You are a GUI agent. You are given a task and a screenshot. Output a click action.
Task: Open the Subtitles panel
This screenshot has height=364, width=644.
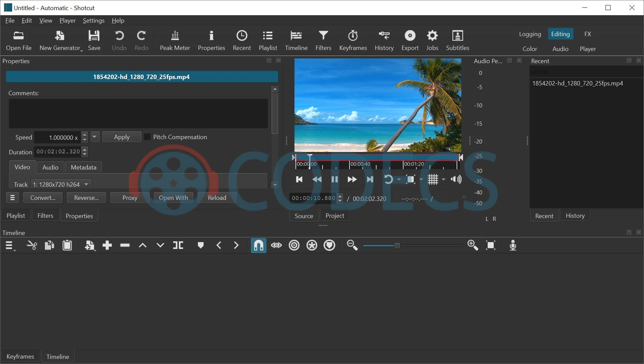pyautogui.click(x=457, y=41)
